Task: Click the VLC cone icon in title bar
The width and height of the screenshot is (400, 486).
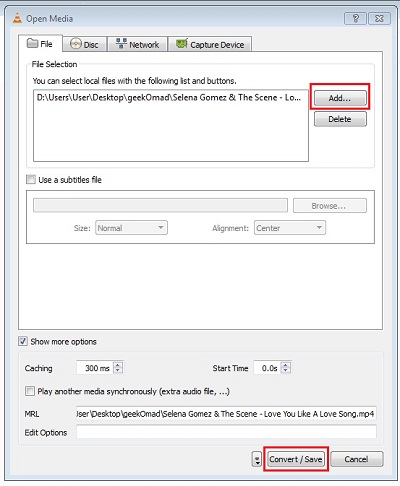Action: [17, 18]
